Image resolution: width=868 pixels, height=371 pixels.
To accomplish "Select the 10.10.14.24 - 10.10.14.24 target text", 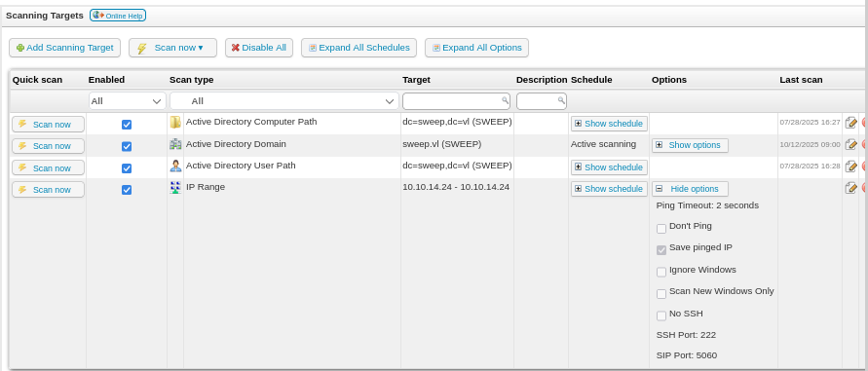I will point(456,187).
